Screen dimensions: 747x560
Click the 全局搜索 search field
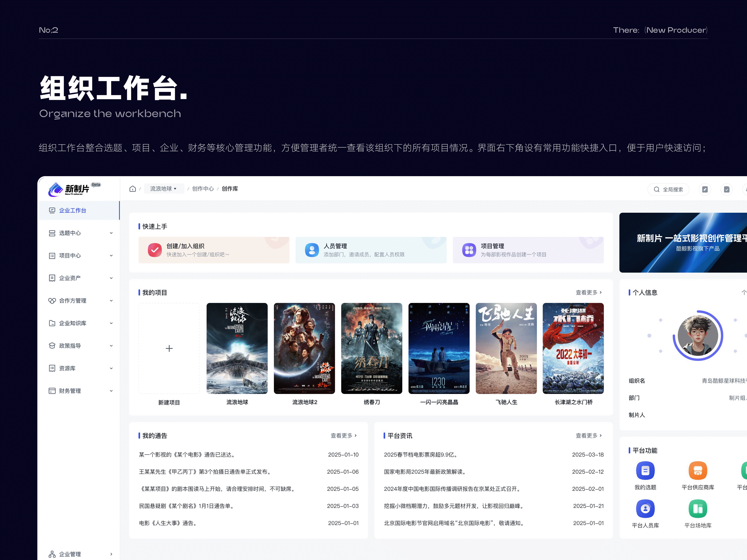coord(668,189)
